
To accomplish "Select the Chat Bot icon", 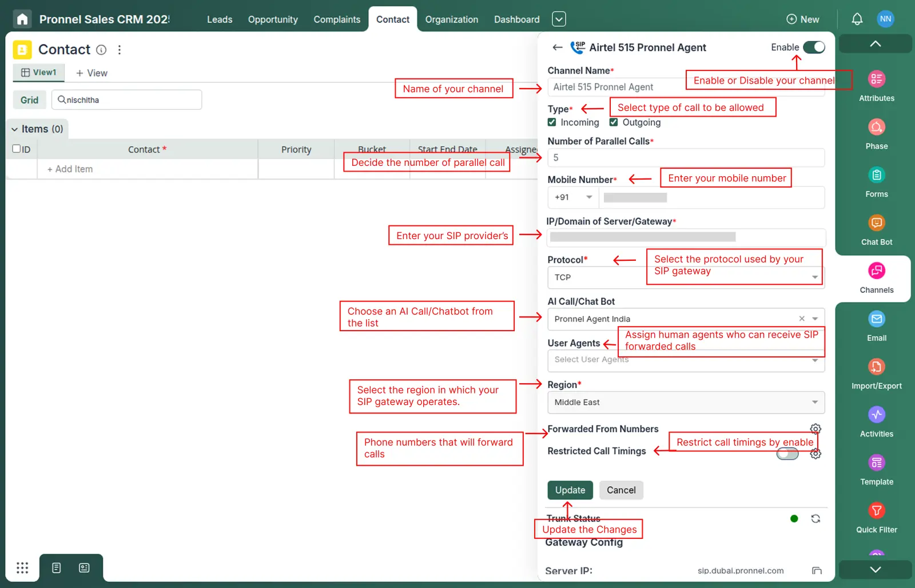I will pyautogui.click(x=876, y=228).
